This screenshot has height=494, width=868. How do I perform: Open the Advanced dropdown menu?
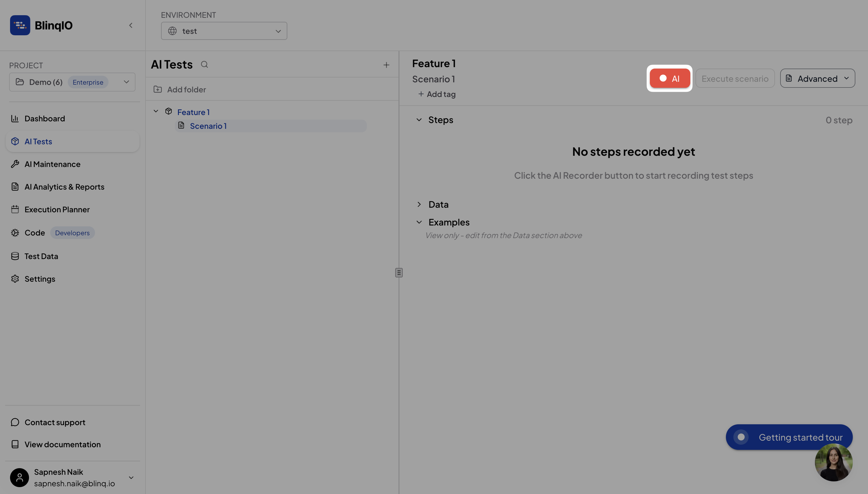click(x=817, y=78)
